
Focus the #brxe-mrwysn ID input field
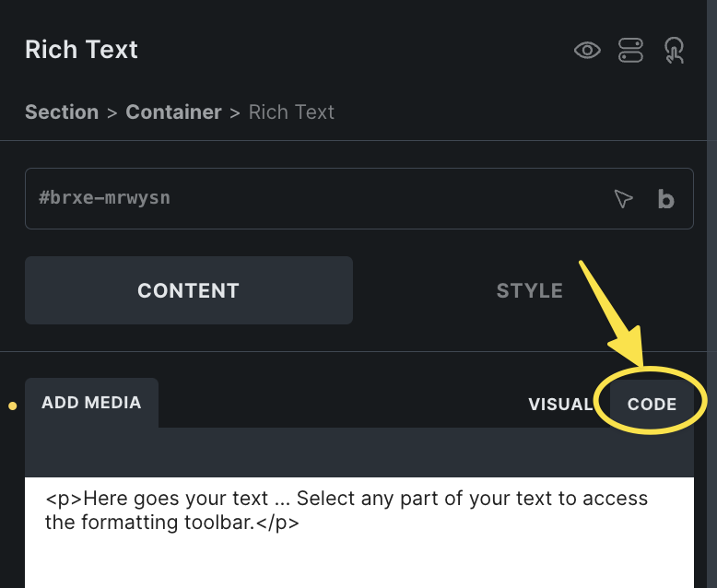point(313,198)
